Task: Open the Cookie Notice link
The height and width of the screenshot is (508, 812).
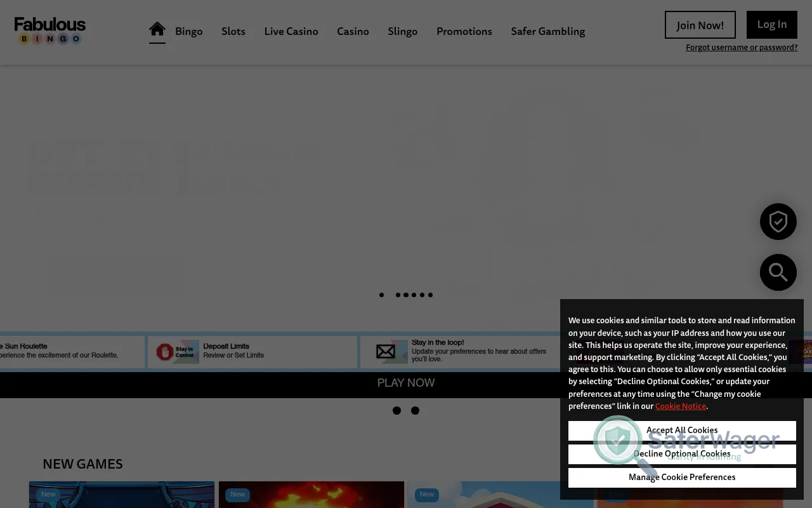Action: (x=680, y=406)
